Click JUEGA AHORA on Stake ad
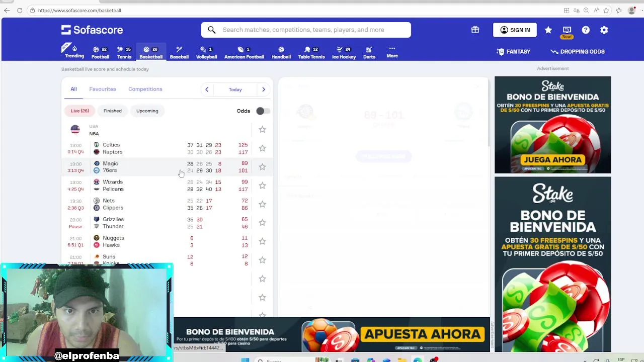 (x=552, y=160)
